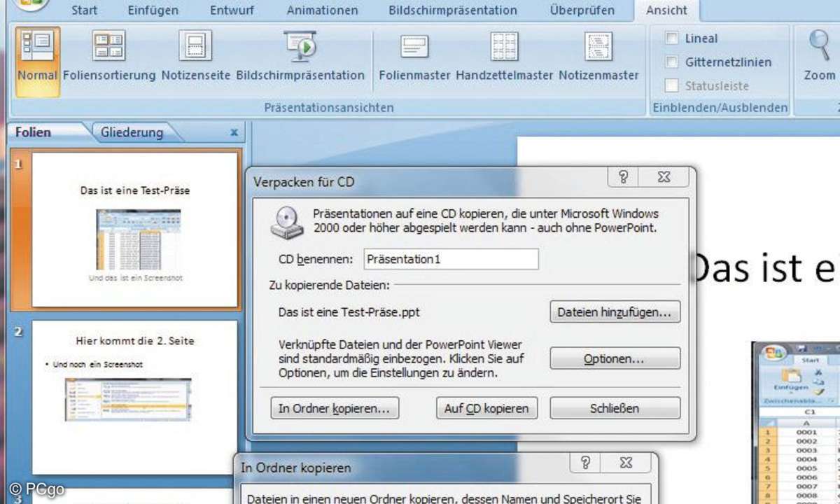Click help icon in Verpacken für CD dialog

(623, 178)
